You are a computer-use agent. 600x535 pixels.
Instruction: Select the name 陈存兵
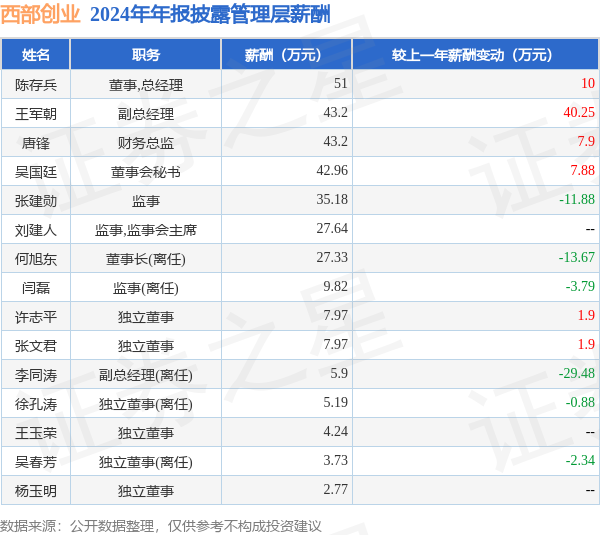36,85
